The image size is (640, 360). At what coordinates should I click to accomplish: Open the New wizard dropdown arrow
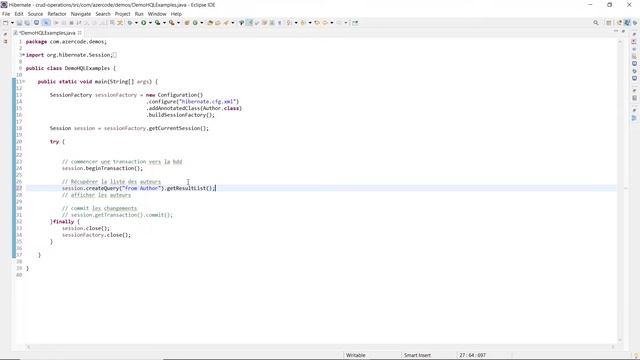pos(12,23)
